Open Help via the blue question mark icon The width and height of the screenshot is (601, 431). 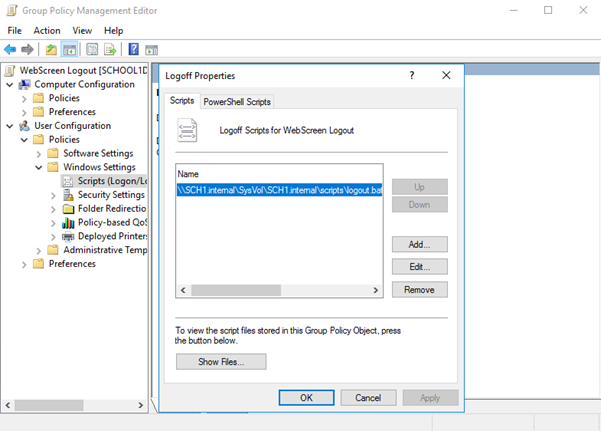[133, 49]
